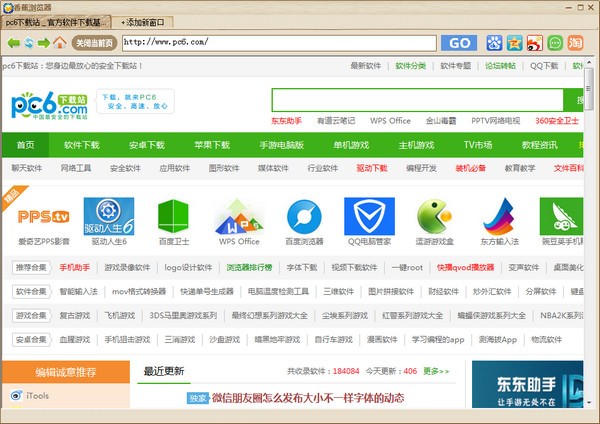Open the QQ电脑管家 software icon

point(369,216)
